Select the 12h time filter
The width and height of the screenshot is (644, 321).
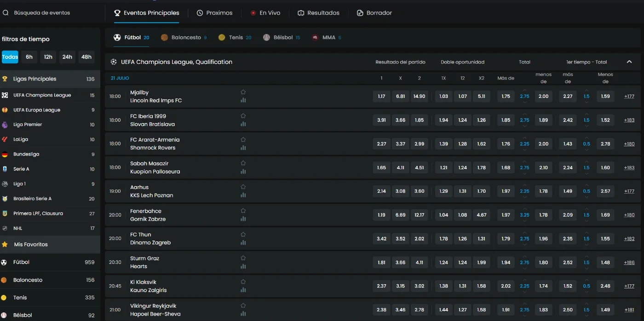48,57
